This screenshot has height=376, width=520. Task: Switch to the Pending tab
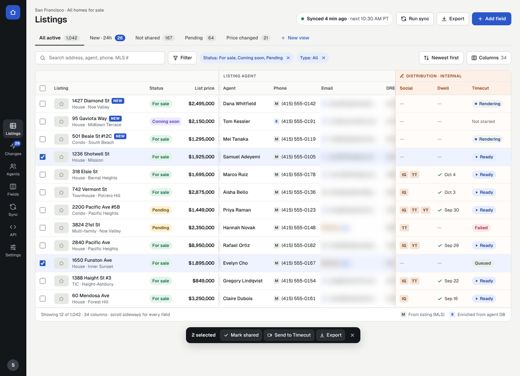[x=200, y=38]
